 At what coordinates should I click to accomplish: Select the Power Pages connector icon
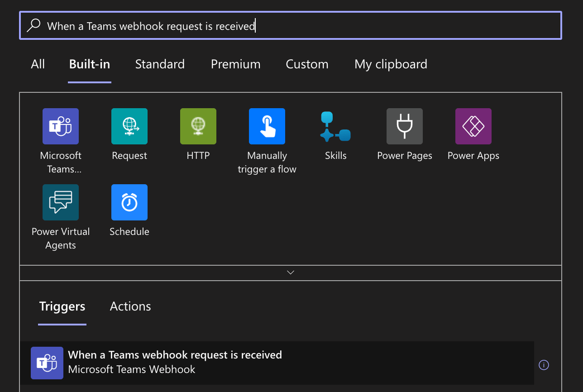pos(404,126)
